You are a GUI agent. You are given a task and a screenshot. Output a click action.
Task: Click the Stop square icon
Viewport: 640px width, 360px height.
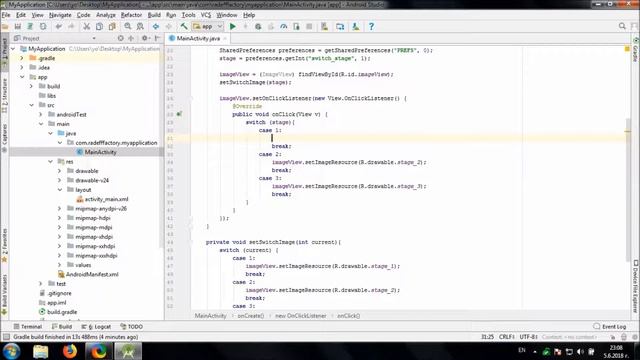click(309, 27)
